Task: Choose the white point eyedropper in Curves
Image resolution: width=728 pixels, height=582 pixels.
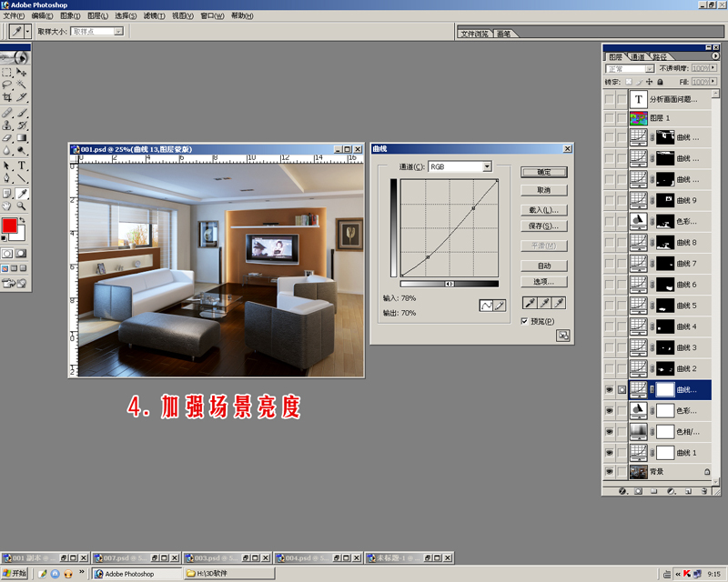Action: coord(559,303)
